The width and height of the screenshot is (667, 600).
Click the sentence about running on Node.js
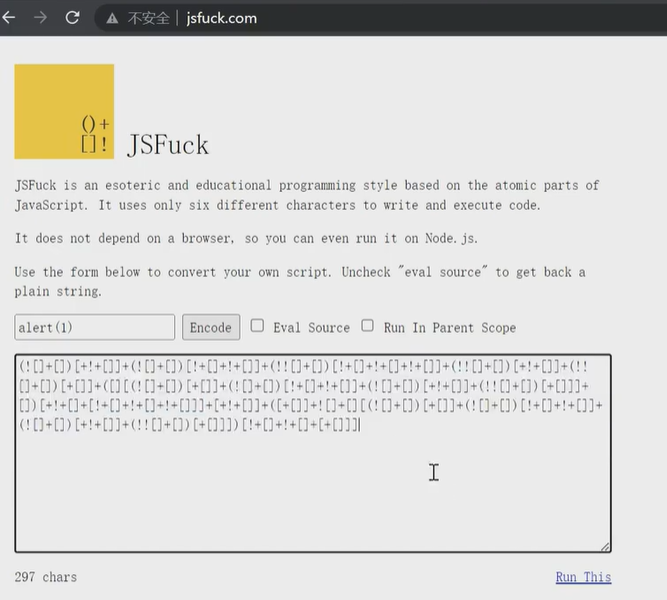pyautogui.click(x=246, y=238)
